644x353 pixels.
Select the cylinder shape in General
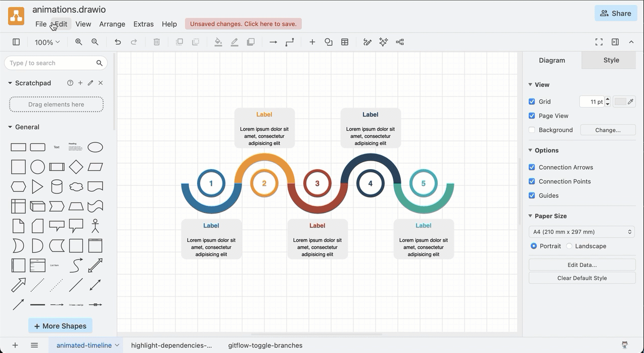tap(57, 187)
